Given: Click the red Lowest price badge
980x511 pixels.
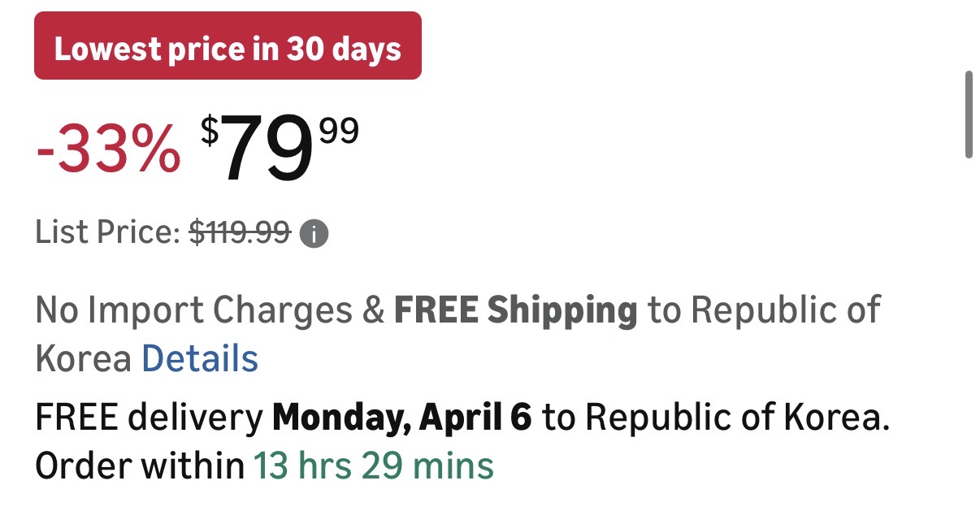Looking at the screenshot, I should click(228, 46).
